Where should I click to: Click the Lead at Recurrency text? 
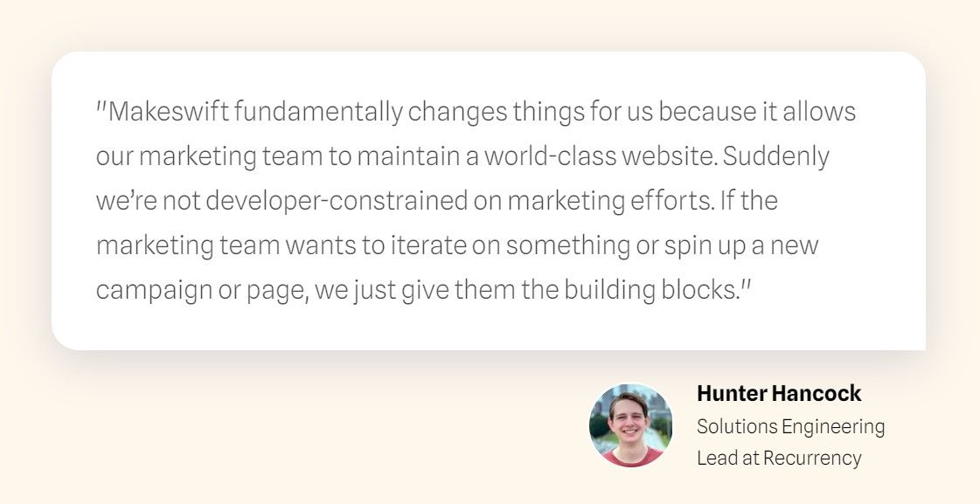point(779,458)
